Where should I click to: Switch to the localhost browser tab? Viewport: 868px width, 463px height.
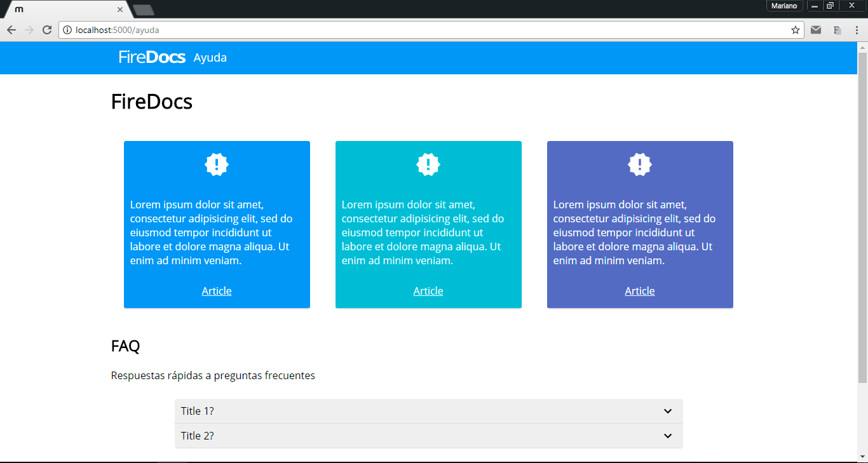pos(64,10)
